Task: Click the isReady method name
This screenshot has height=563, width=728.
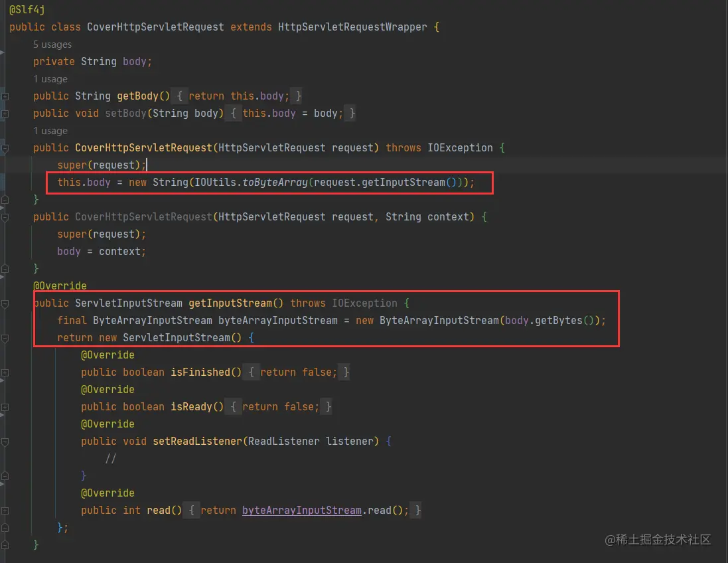Action: (x=191, y=407)
